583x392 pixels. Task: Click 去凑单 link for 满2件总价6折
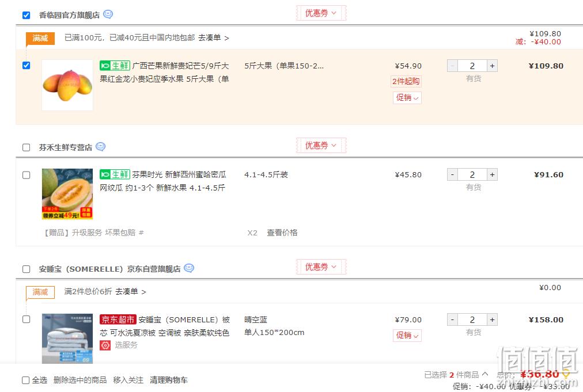(x=131, y=292)
